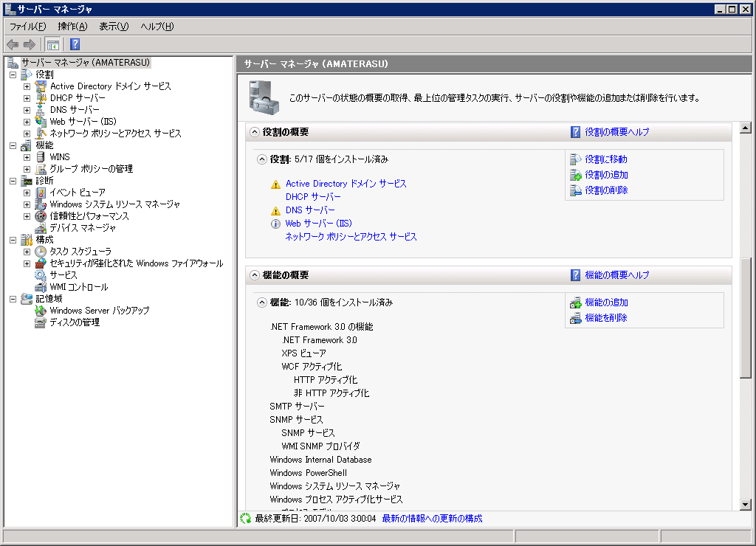Screen dimensions: 756x546
Task: Click 最新の情報への更新の構成 link
Action: [x=432, y=519]
